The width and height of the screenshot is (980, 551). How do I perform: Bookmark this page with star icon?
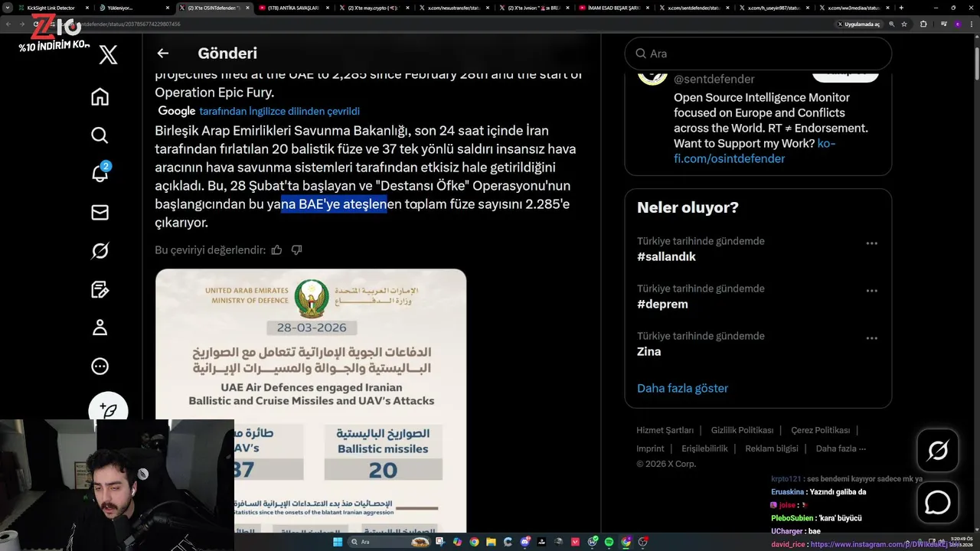tap(904, 24)
